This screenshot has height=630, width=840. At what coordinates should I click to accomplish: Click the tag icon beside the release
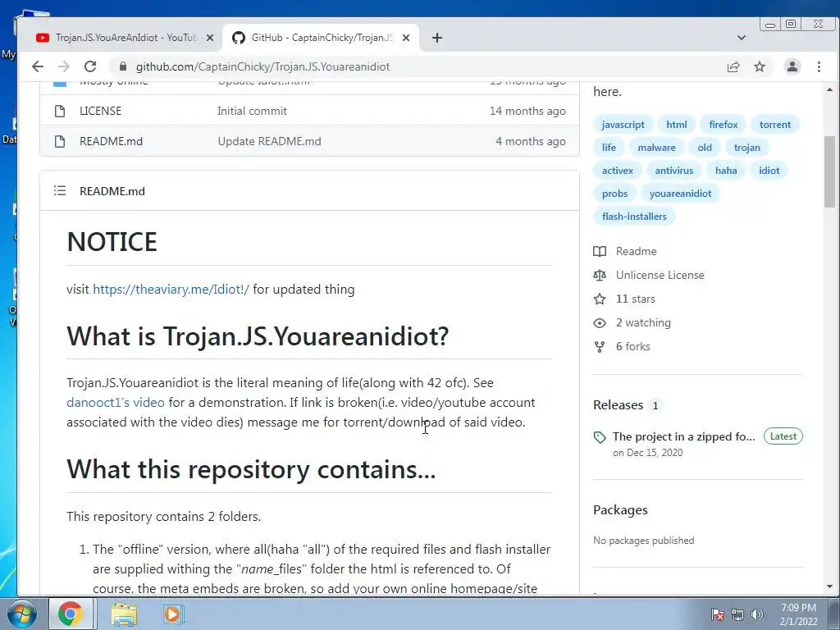[600, 437]
